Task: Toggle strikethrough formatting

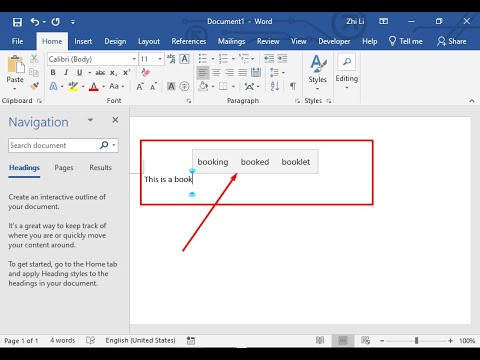Action: point(100,72)
